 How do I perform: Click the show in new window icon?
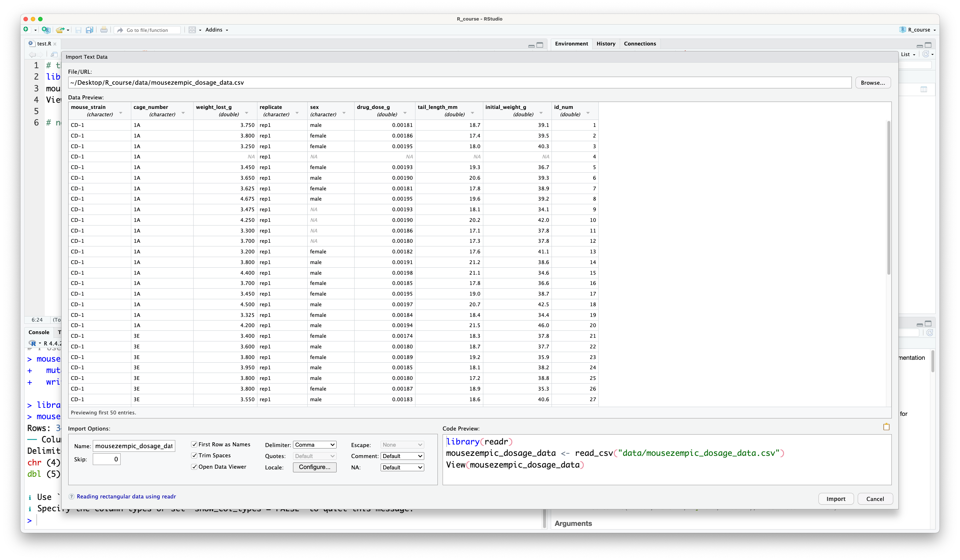pos(54,55)
